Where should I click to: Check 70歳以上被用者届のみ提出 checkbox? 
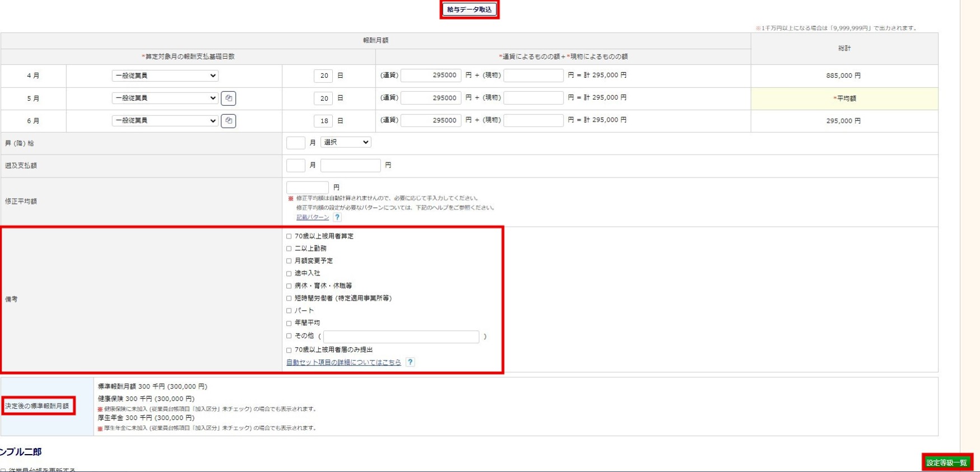coord(289,350)
